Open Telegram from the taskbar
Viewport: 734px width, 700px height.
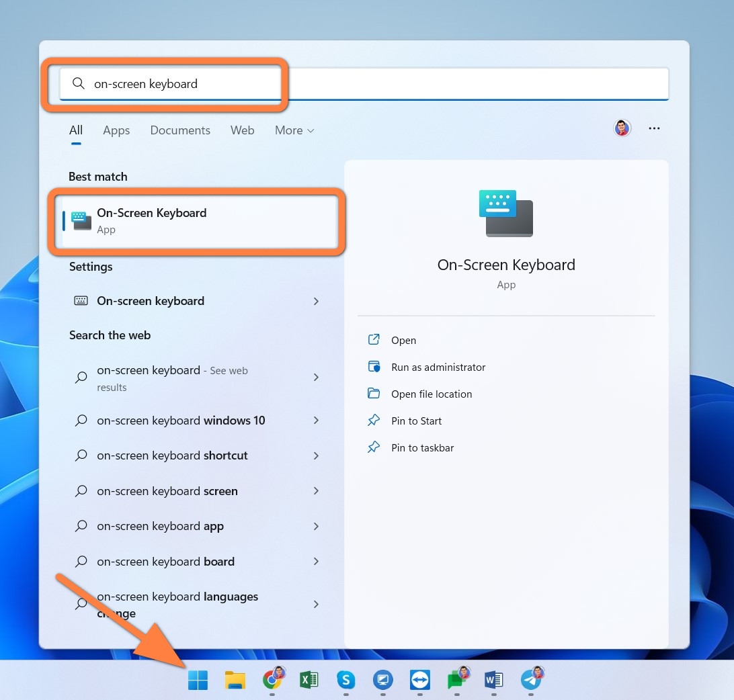click(x=531, y=679)
